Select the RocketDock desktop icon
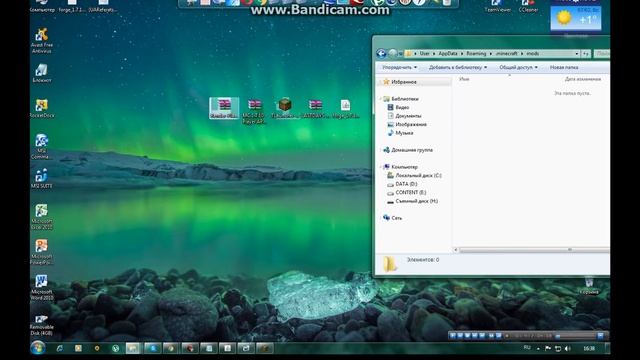640x360 pixels. (x=42, y=108)
